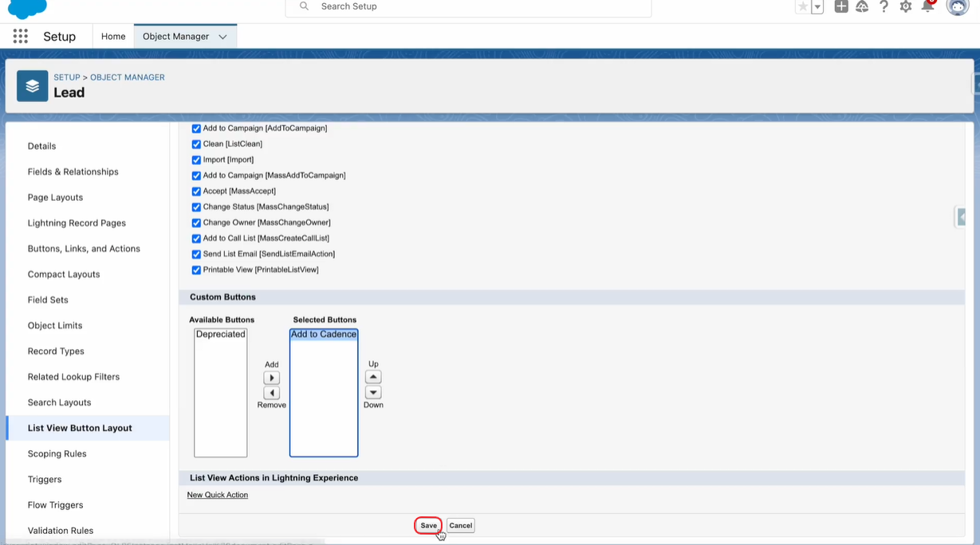This screenshot has height=545, width=980.
Task: Open the setup gear icon
Action: [906, 6]
